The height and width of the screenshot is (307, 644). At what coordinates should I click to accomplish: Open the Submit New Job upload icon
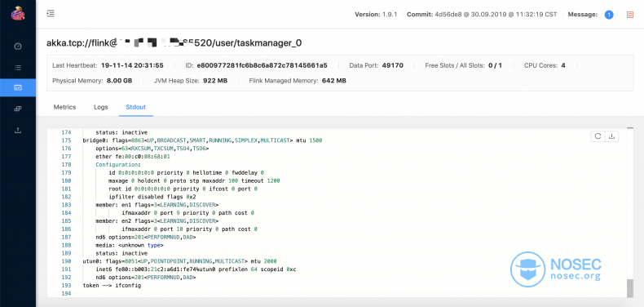pyautogui.click(x=18, y=130)
